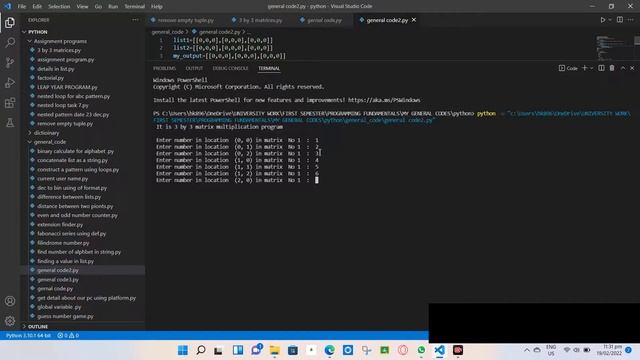
Task: Open the Manage gear icon
Action: (10, 321)
